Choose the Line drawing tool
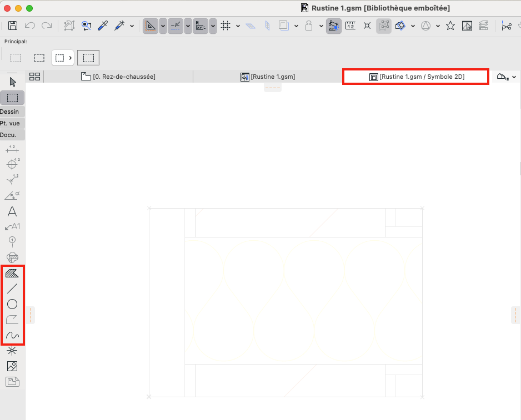The height and width of the screenshot is (420, 521). (12, 289)
